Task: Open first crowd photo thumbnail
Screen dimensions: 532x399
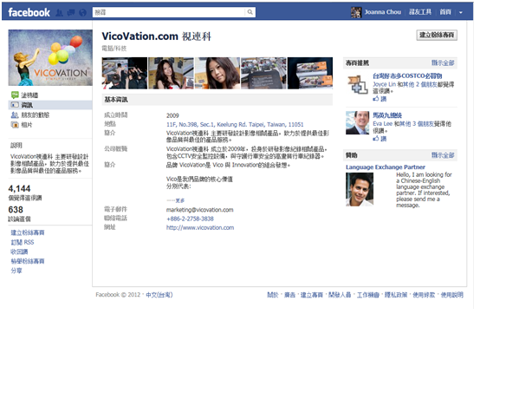Action: 125,73
